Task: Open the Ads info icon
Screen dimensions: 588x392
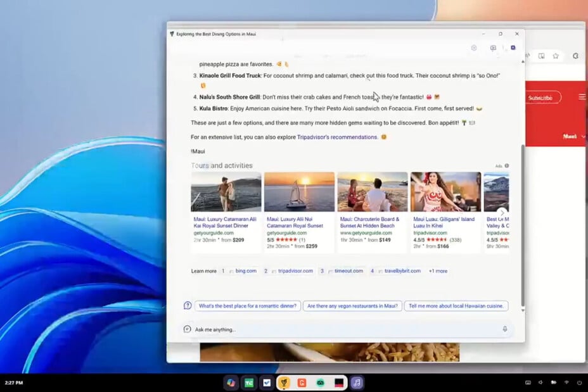Action: [x=507, y=166]
